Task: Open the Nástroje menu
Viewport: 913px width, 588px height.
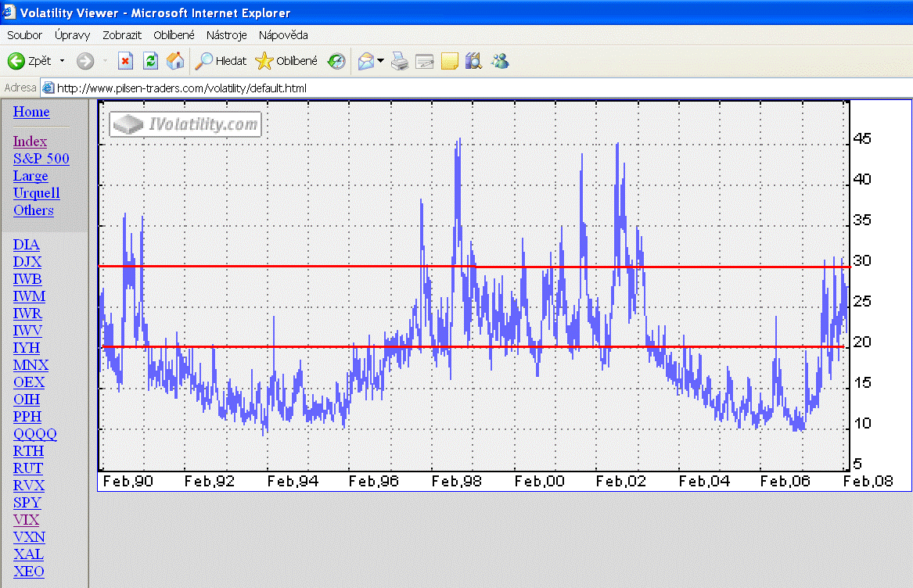Action: tap(226, 35)
